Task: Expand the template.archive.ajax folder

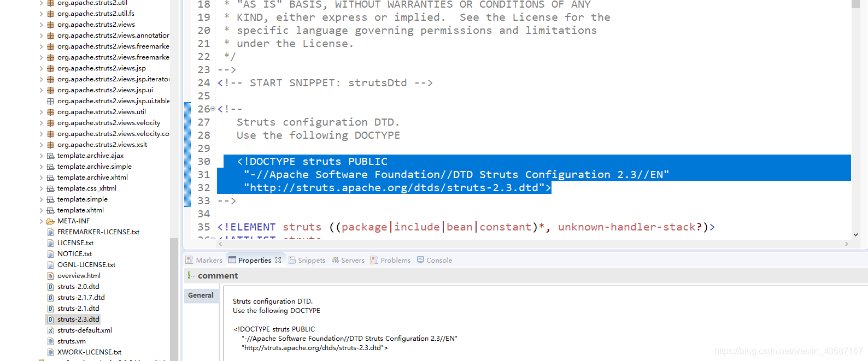Action: tap(41, 156)
